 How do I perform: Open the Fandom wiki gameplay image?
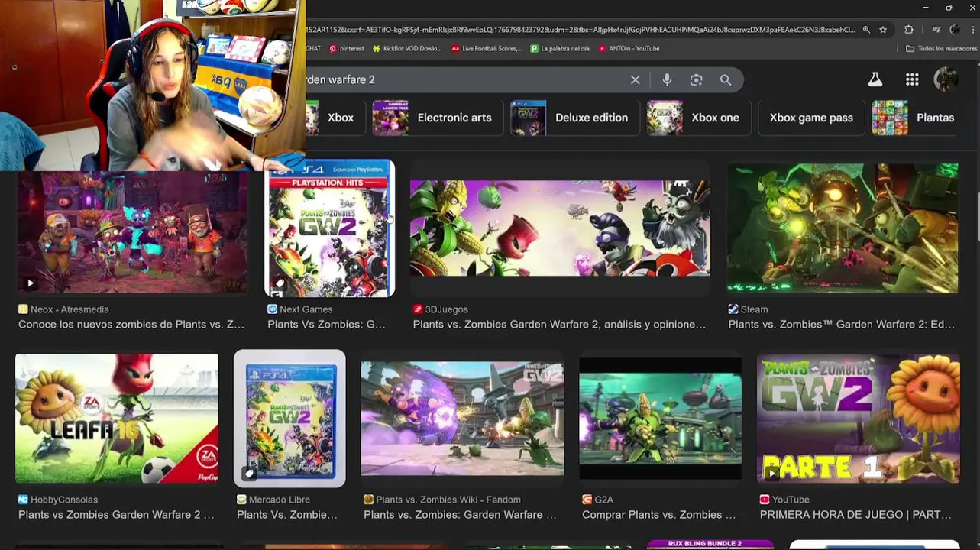(x=462, y=418)
